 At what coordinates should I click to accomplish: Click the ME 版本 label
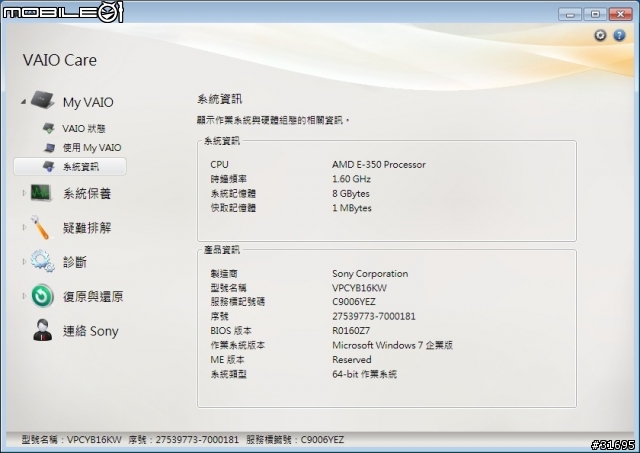click(x=227, y=360)
